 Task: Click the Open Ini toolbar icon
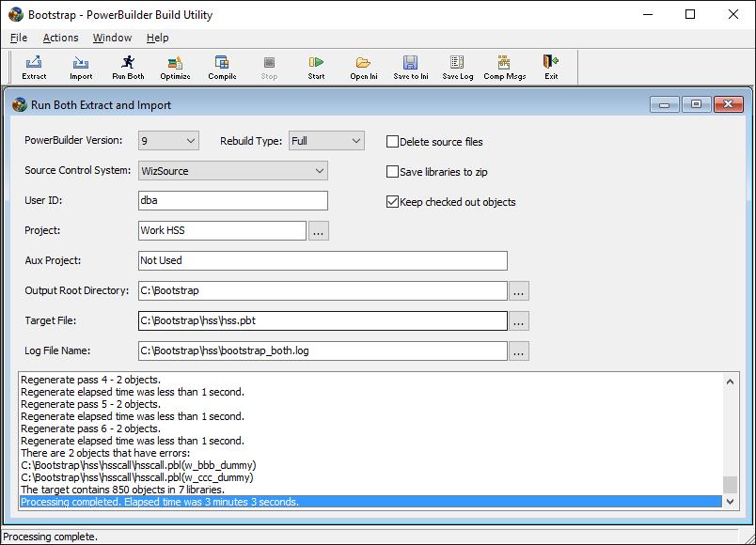click(x=364, y=68)
